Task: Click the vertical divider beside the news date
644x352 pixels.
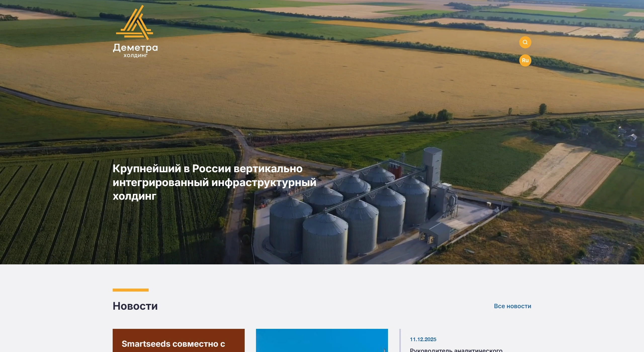Action: tap(400, 340)
